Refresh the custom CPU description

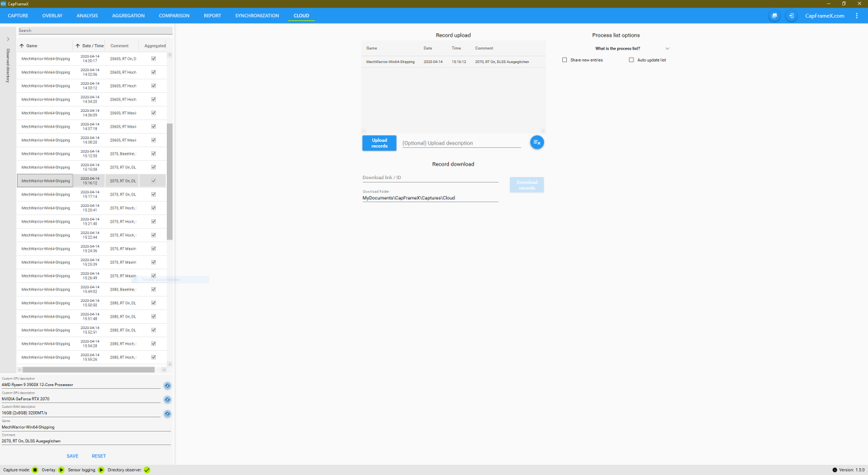[x=167, y=385]
